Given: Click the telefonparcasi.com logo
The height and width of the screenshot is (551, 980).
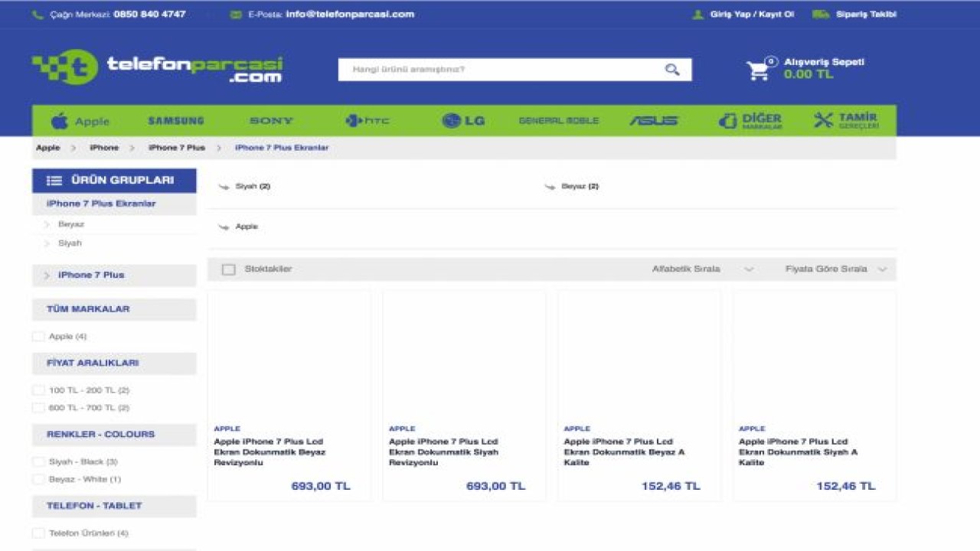Looking at the screenshot, I should 157,68.
